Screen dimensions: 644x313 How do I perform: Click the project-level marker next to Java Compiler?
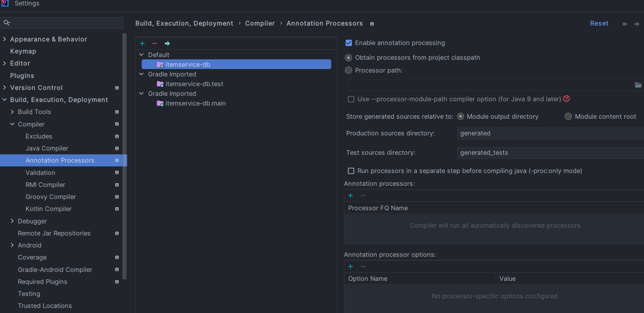[x=117, y=149]
